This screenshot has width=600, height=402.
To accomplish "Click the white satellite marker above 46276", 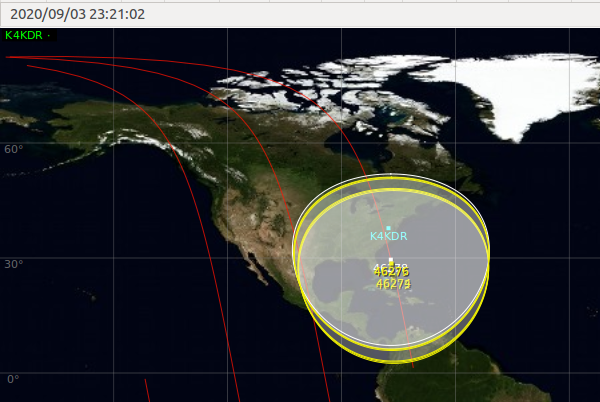I will tap(391, 260).
